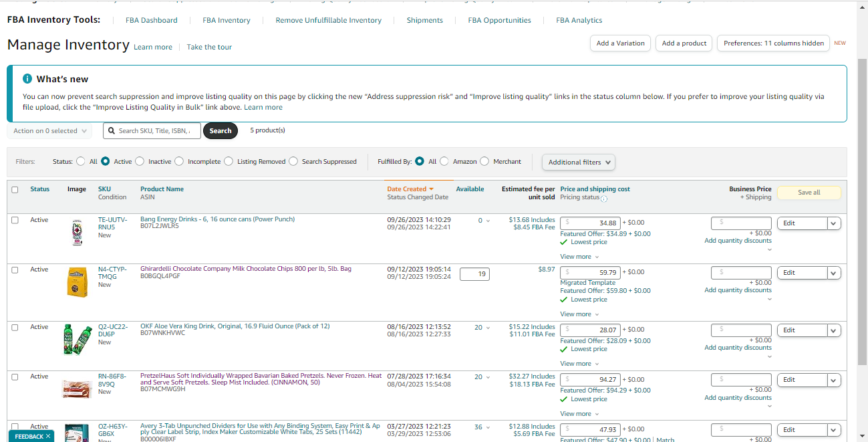Image resolution: width=868 pixels, height=442 pixels.
Task: Select Fulfilled By All radio
Action: pyautogui.click(x=420, y=161)
